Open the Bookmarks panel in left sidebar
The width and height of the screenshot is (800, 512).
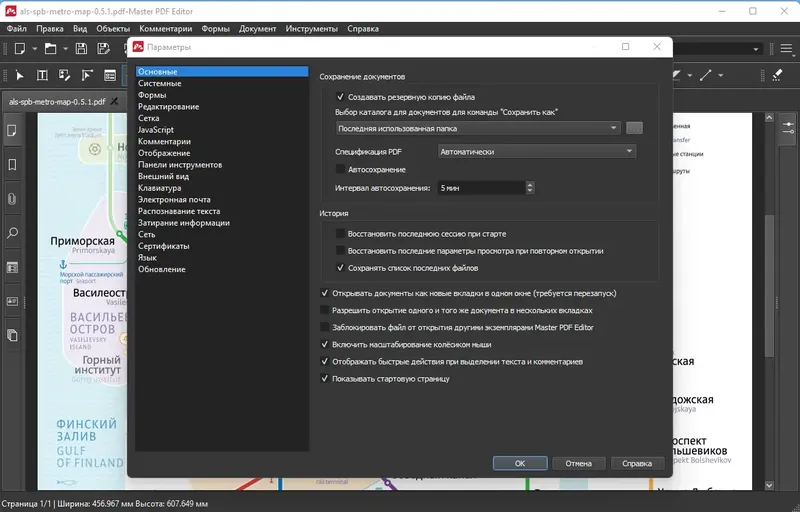pyautogui.click(x=12, y=165)
